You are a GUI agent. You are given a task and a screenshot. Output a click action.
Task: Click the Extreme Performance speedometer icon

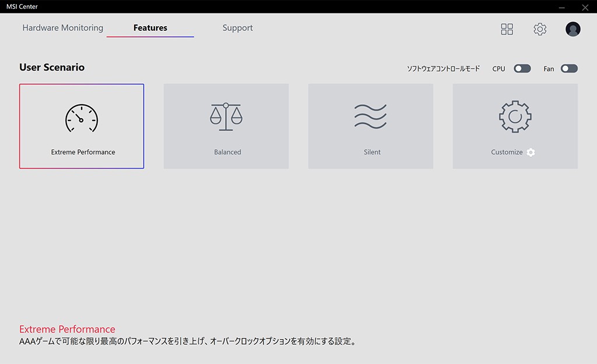[82, 118]
